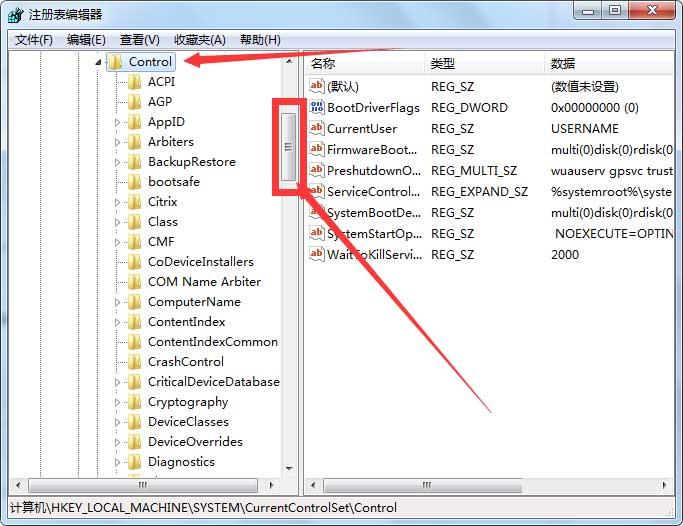Click tree pane horizontal scrollbar thumb

[143, 485]
